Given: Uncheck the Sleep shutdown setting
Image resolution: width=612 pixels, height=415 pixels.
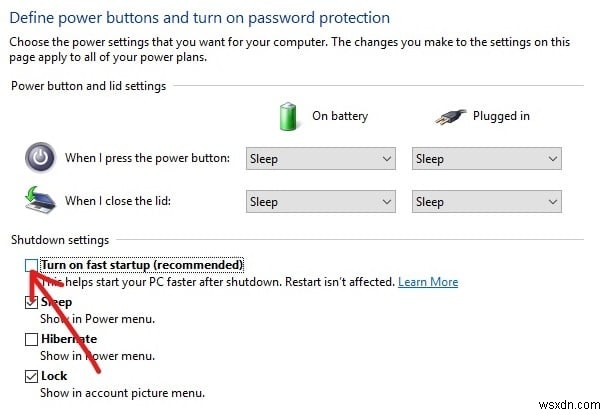Looking at the screenshot, I should point(32,302).
